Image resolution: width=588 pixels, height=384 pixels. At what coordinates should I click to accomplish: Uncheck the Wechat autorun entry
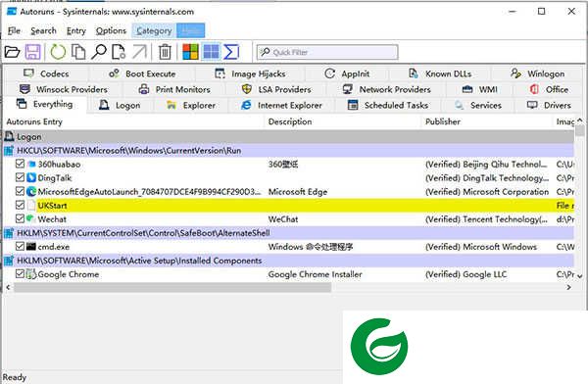pos(20,218)
